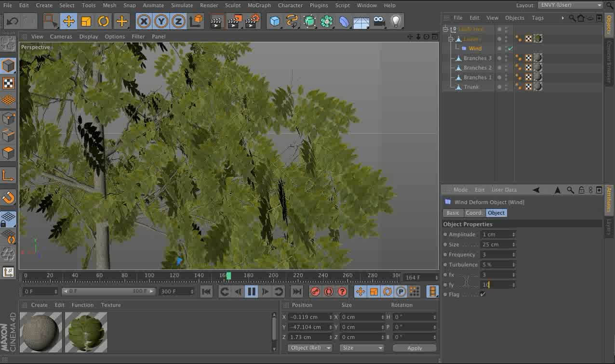
Task: Switch to the Coord. tab
Action: pyautogui.click(x=474, y=213)
